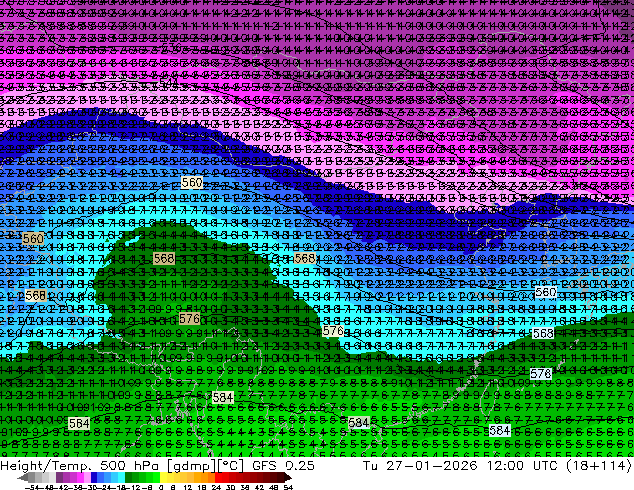Screen dimensions: 634x490
Task: Click the 'Height/Temp.' title text
Action: 45,466
